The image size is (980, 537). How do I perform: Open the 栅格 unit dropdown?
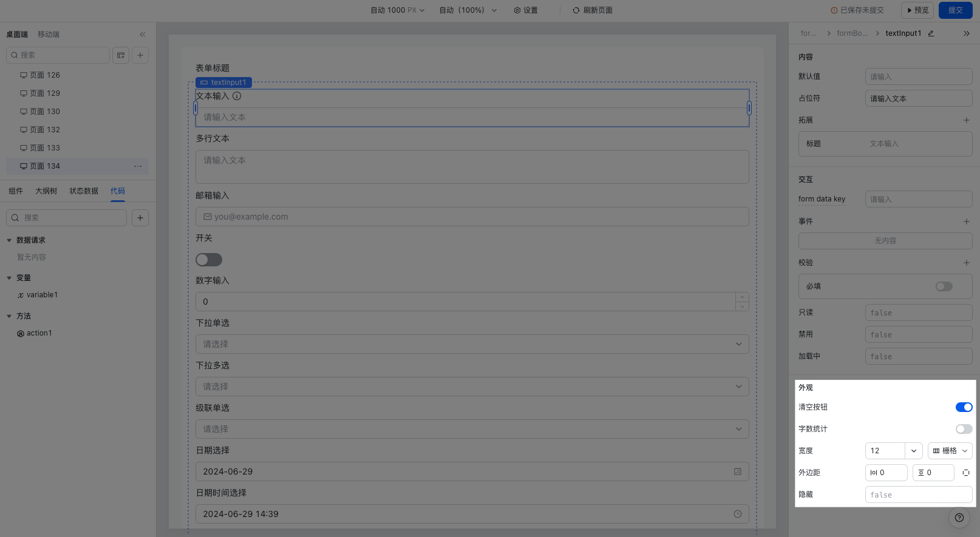point(950,451)
